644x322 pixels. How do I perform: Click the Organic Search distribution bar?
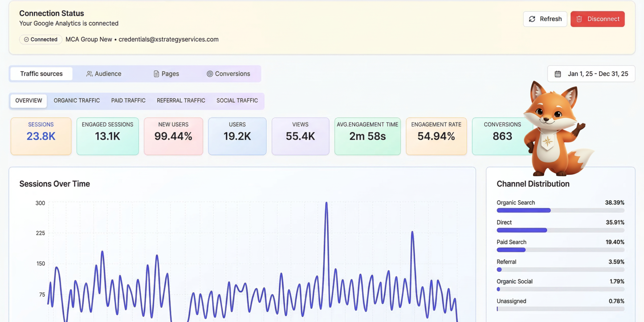point(560,210)
